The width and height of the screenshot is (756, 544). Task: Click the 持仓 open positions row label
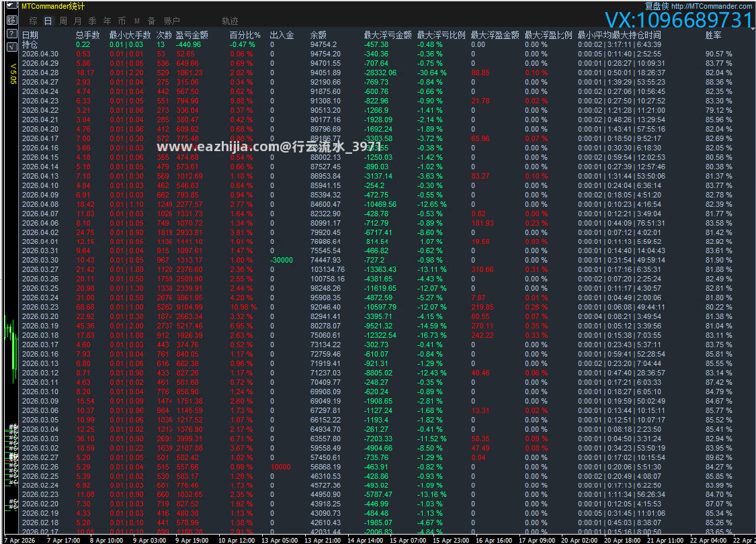click(x=30, y=44)
